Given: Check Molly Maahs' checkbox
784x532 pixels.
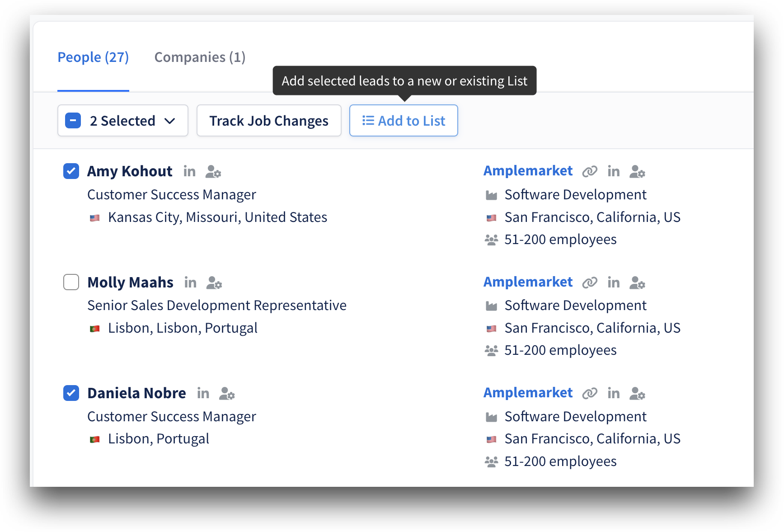Looking at the screenshot, I should [71, 282].
